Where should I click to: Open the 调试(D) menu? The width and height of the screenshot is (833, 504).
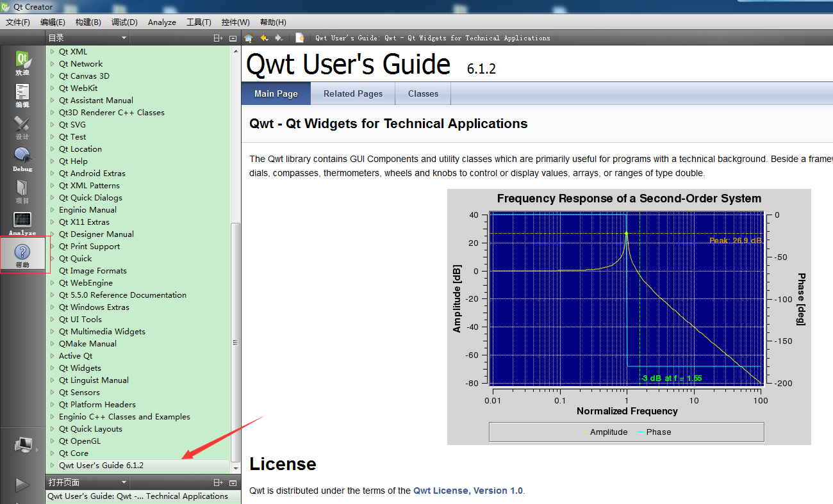click(x=124, y=22)
